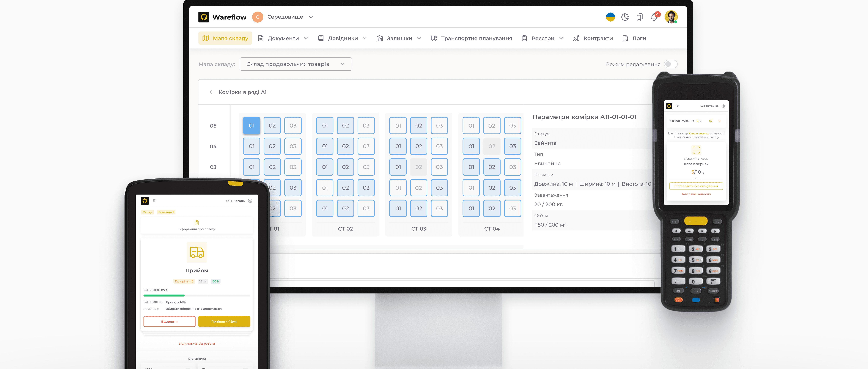Click Відлучитись від роботи link
Viewport: 868px width, 369px height.
pyautogui.click(x=197, y=344)
